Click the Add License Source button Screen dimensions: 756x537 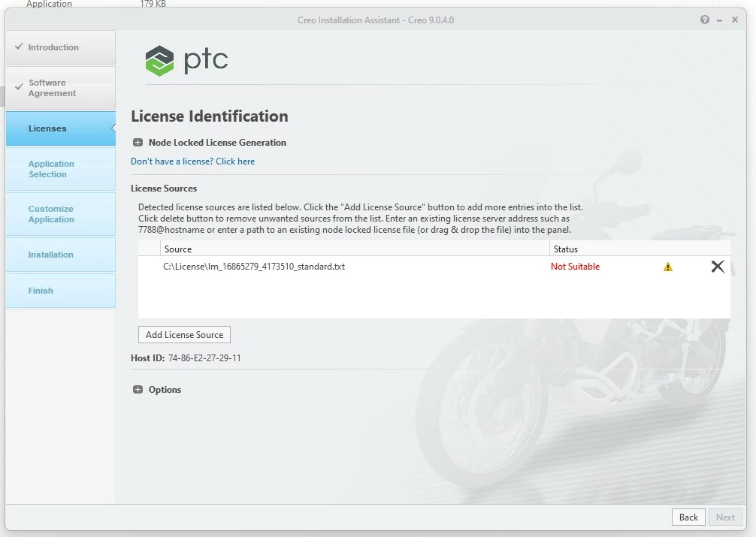click(x=184, y=334)
